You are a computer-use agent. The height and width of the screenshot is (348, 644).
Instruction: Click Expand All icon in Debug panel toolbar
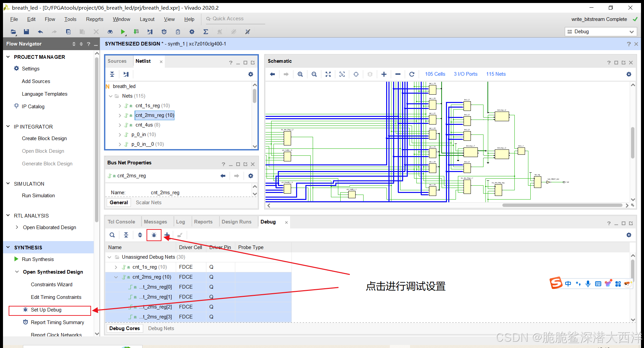140,235
